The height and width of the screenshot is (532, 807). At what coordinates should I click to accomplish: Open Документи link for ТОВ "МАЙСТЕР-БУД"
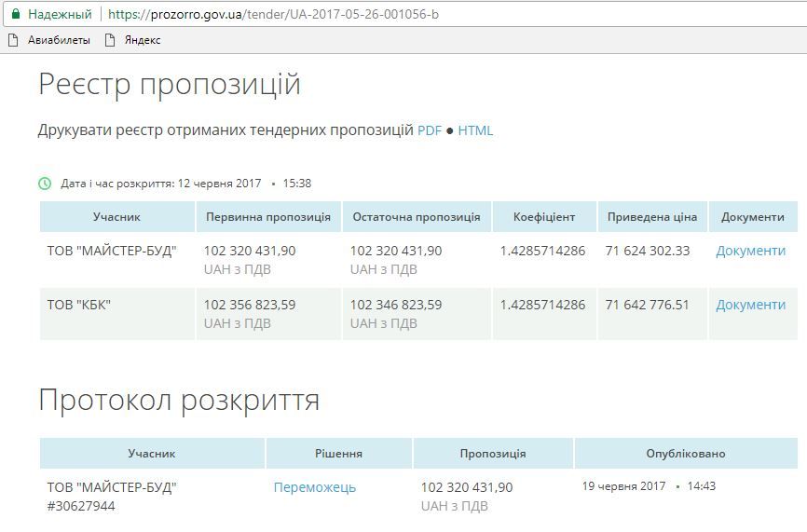tap(750, 251)
